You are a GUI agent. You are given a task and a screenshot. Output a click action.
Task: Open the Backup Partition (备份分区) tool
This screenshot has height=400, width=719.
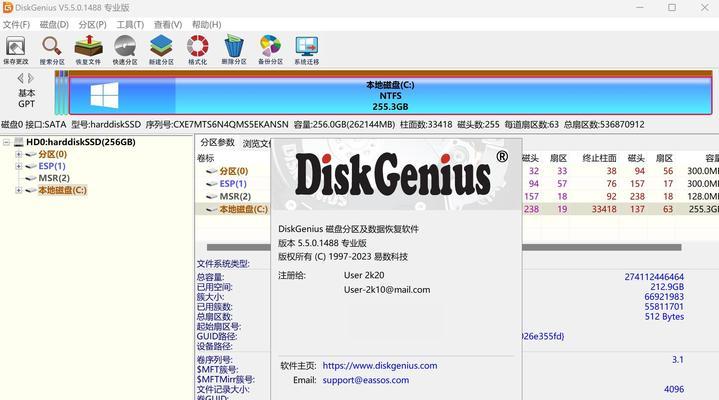(x=270, y=50)
